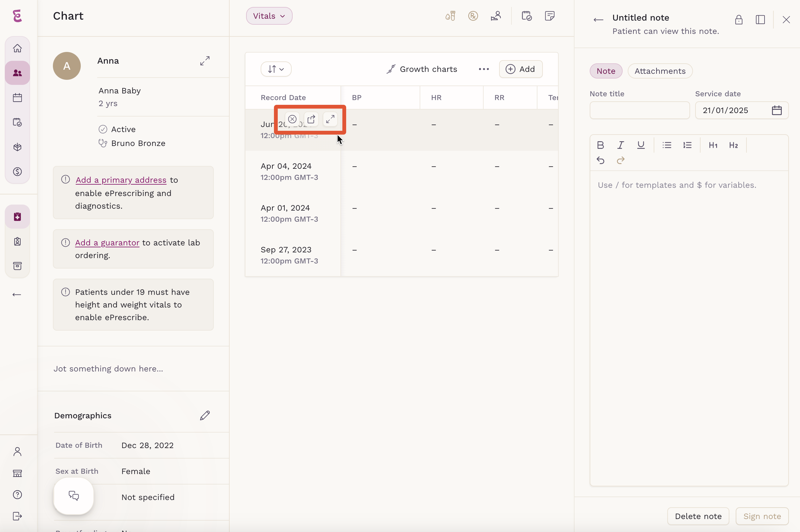Image resolution: width=800 pixels, height=532 pixels.
Task: Collapse sidebar using left arrow icon
Action: coord(16,294)
